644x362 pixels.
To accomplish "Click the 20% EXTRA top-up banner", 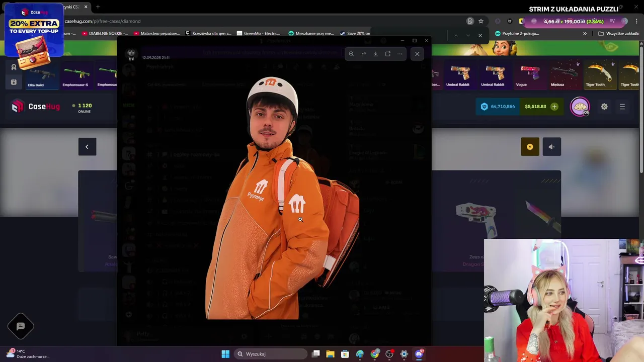I will pyautogui.click(x=34, y=30).
